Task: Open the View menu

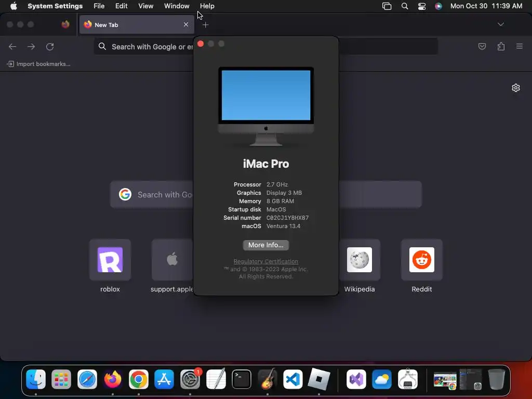Action: (x=145, y=6)
